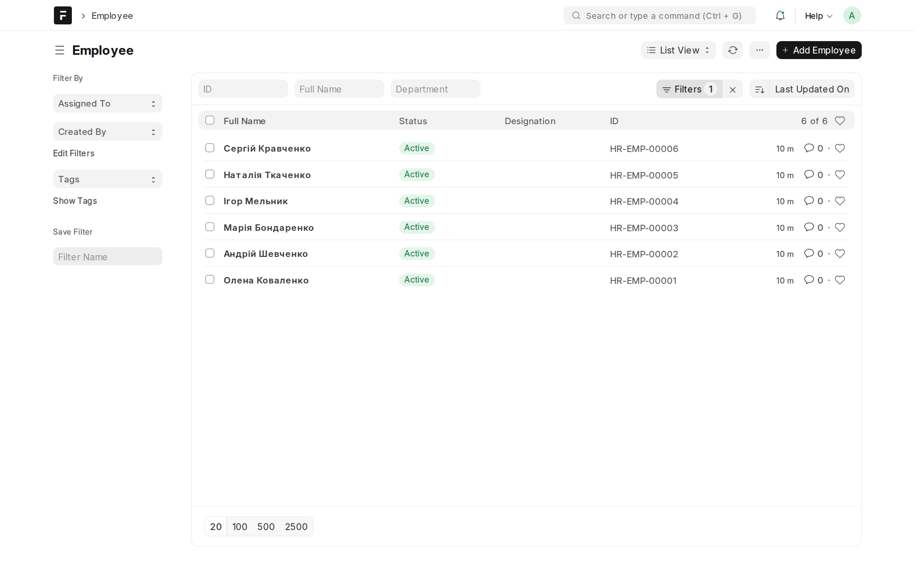Click the Show Tags link

[75, 201]
